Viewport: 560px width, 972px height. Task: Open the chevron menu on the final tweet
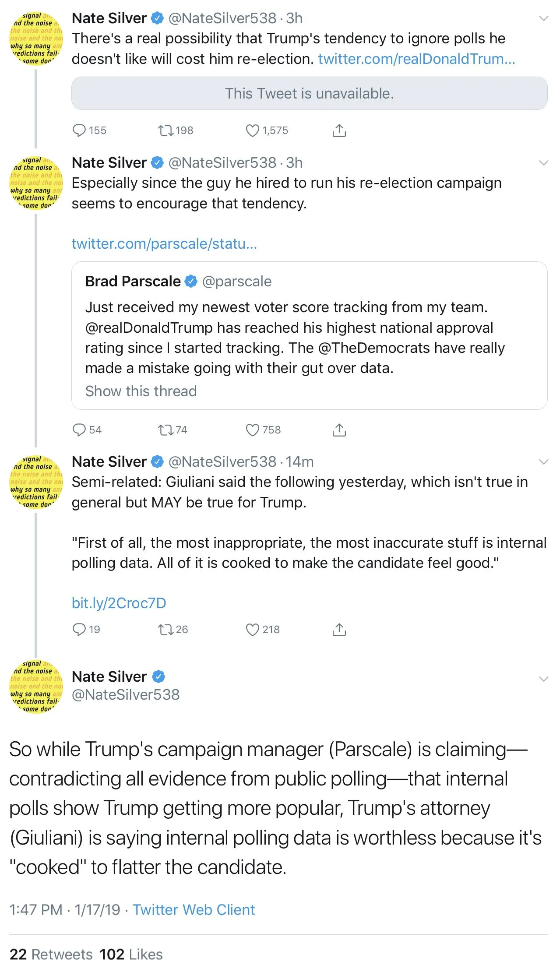543,679
